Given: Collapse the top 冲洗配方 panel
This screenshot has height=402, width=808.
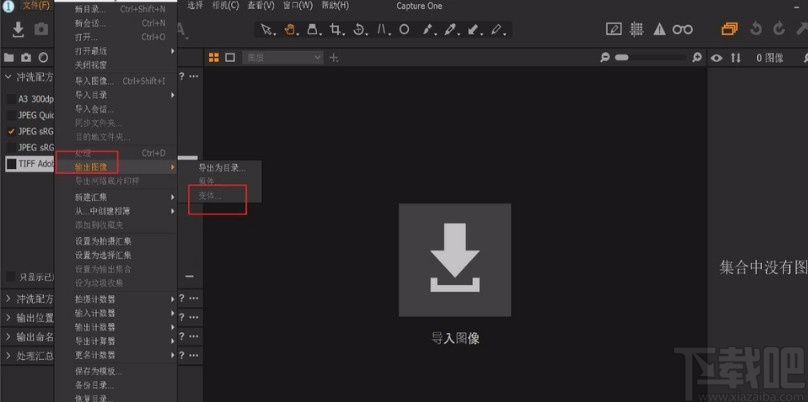Looking at the screenshot, I should 8,77.
